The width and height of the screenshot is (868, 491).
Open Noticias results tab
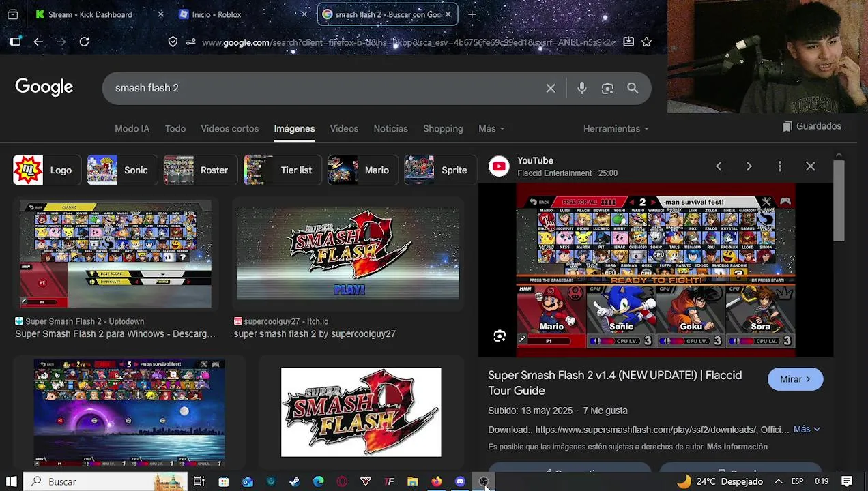tap(390, 128)
